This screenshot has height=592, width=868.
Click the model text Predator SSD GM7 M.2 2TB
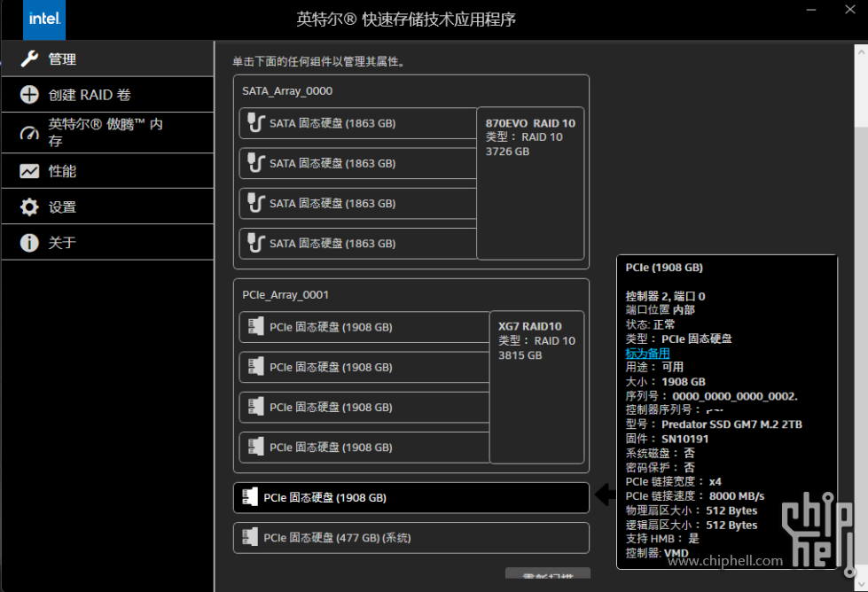731,425
